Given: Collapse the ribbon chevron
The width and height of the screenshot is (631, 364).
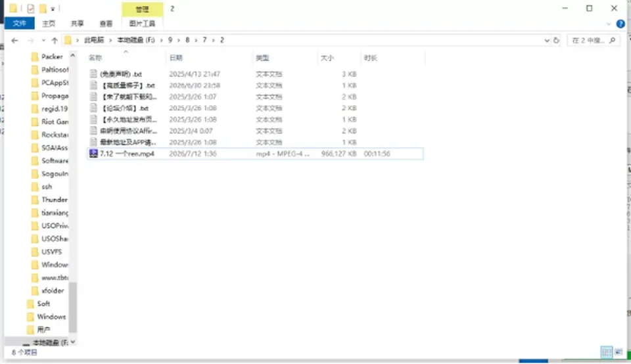Looking at the screenshot, I should pos(609,24).
